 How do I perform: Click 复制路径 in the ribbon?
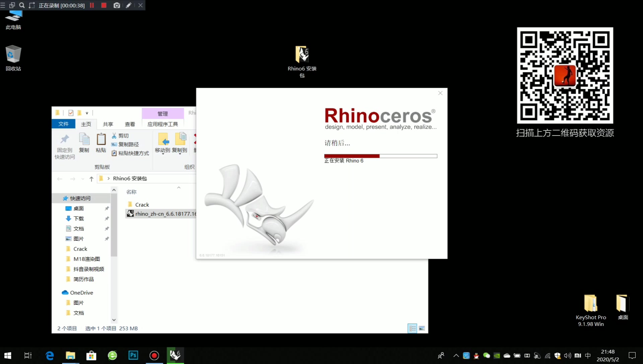(125, 144)
